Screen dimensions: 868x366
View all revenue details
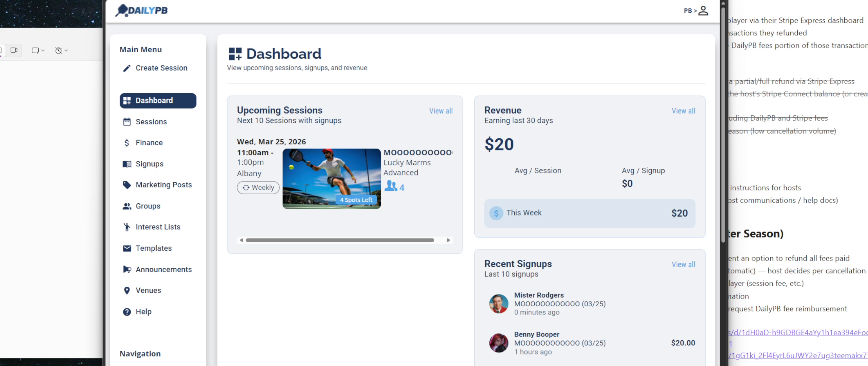[x=684, y=111]
